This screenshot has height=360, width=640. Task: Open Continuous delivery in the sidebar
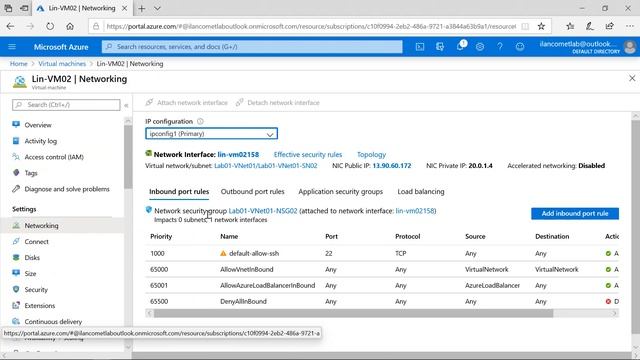pyautogui.click(x=53, y=322)
